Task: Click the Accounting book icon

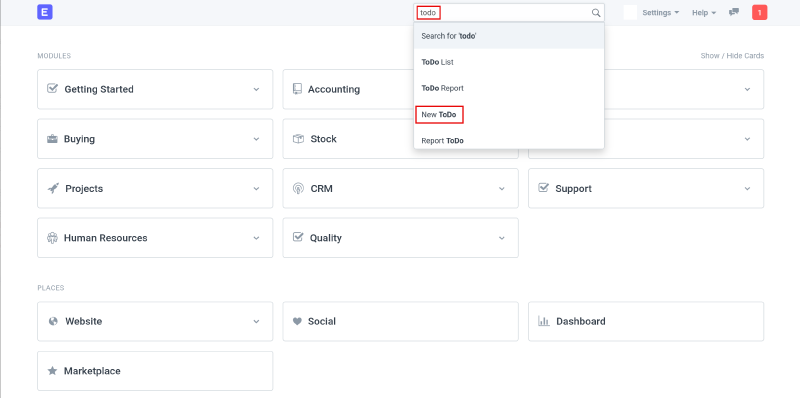Action: coord(297,89)
